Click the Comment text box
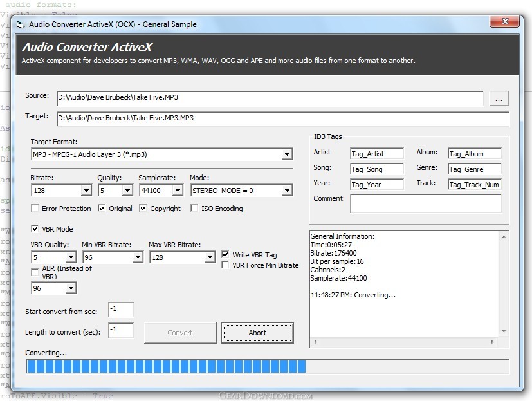 point(426,204)
